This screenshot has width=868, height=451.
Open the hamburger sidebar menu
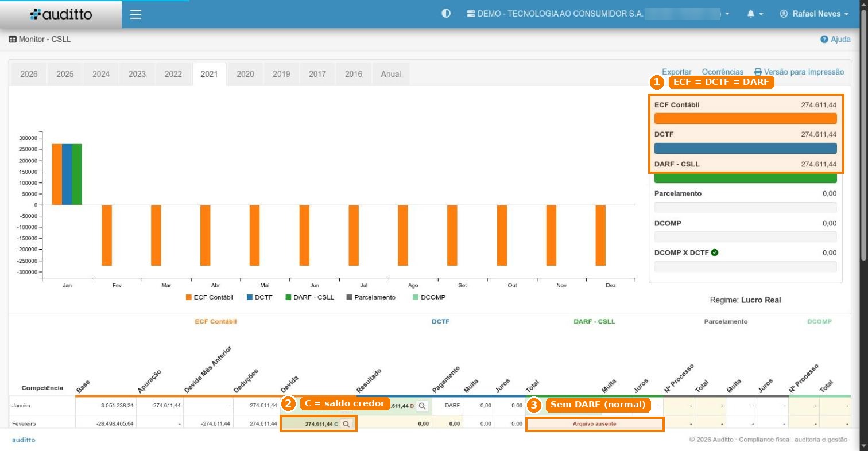pyautogui.click(x=135, y=14)
